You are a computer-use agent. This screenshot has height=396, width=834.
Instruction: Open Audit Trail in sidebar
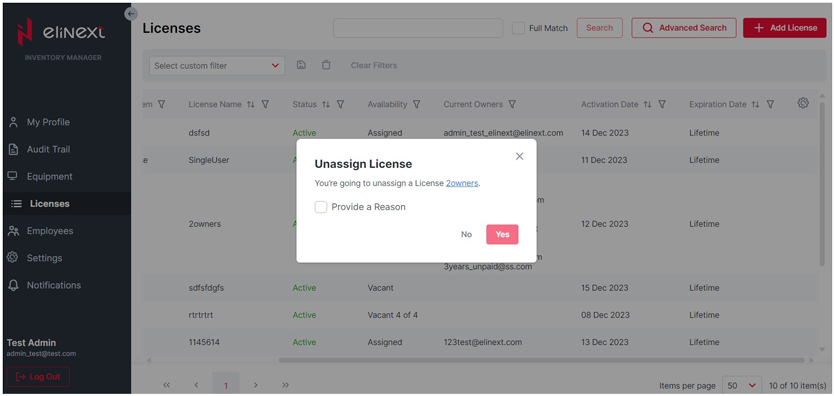(x=48, y=149)
